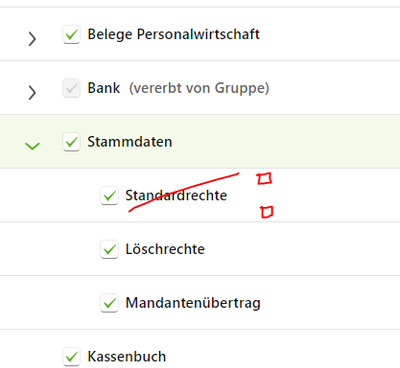The height and width of the screenshot is (368, 400).
Task: Select the highlighted Stammdaten label
Action: coord(130,142)
